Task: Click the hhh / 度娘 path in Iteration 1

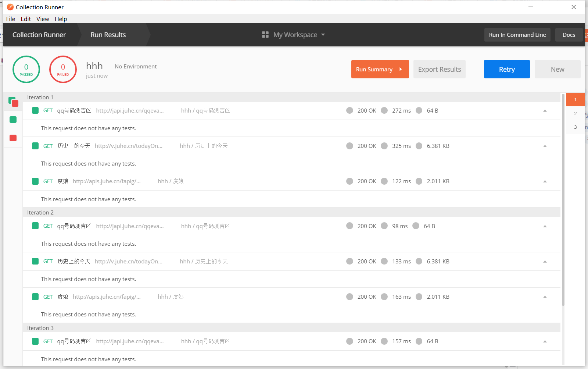Action: coord(171,181)
